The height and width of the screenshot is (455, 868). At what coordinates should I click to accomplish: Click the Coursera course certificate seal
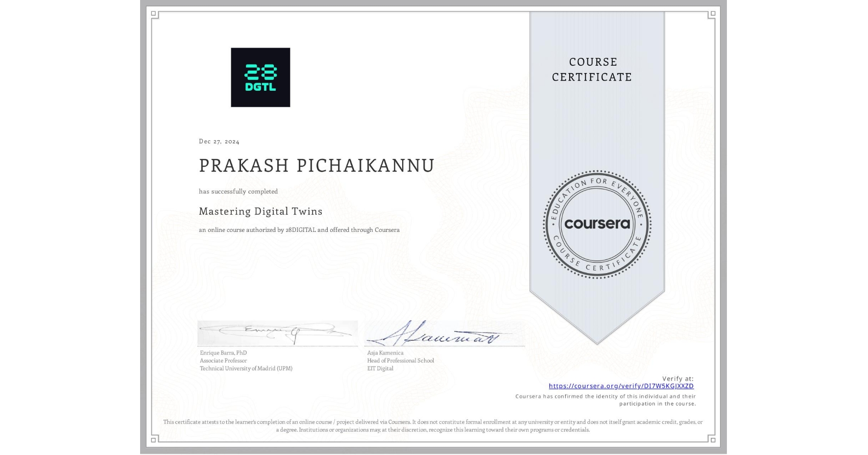click(x=597, y=224)
